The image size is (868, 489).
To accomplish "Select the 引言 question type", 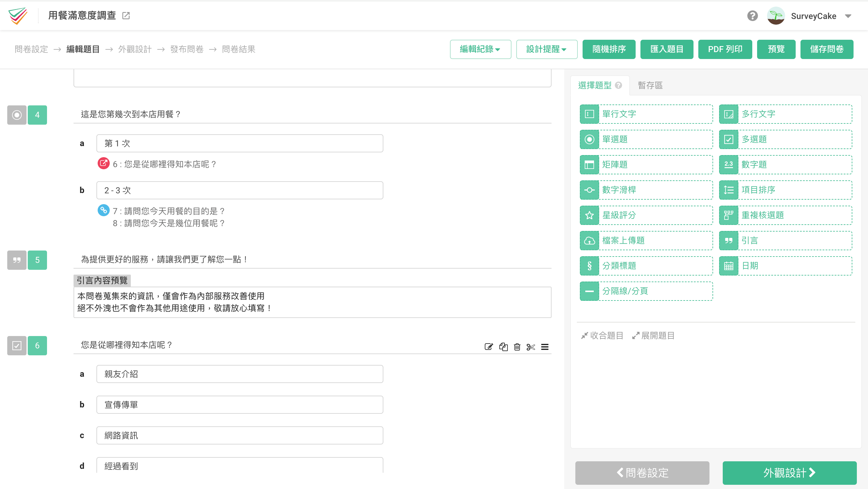I will 785,240.
